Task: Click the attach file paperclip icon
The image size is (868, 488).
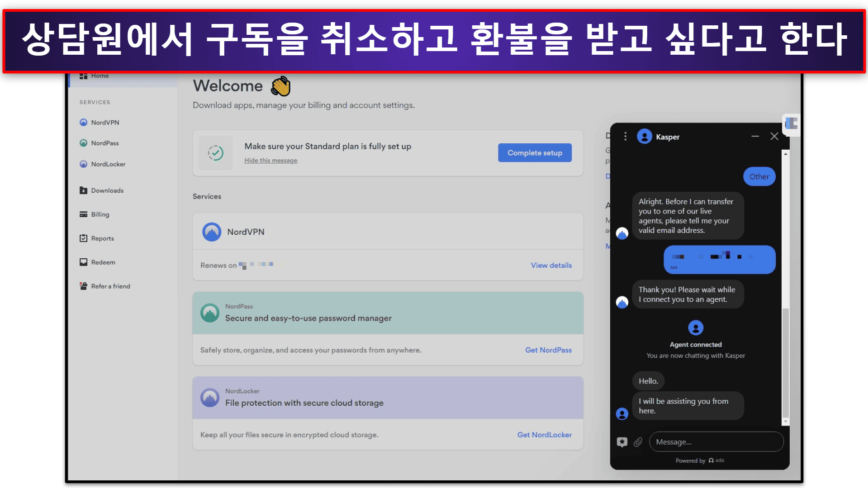Action: pos(638,442)
